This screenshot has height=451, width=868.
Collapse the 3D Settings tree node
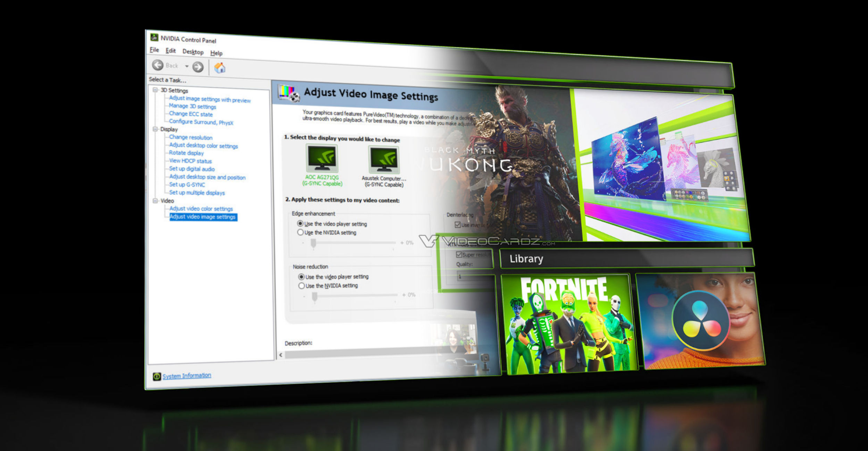pyautogui.click(x=155, y=90)
